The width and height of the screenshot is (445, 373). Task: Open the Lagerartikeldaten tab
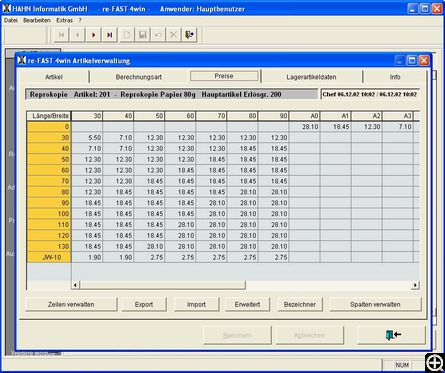point(311,77)
